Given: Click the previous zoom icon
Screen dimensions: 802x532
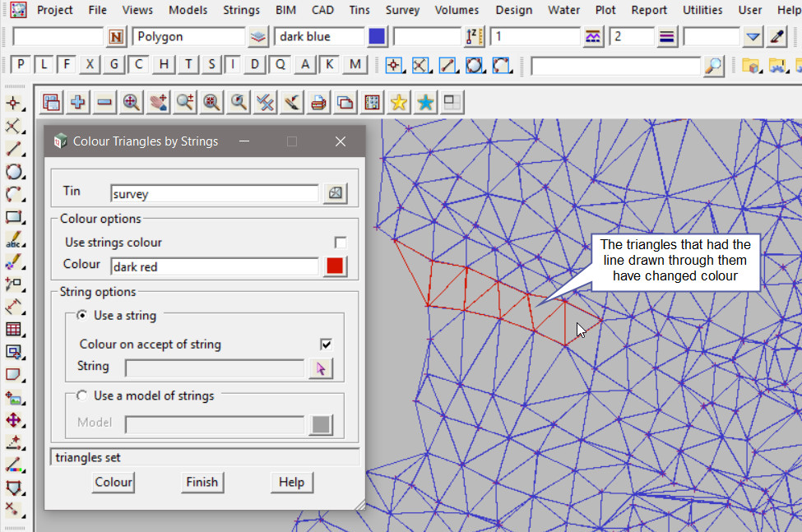Looking at the screenshot, I should (x=239, y=103).
